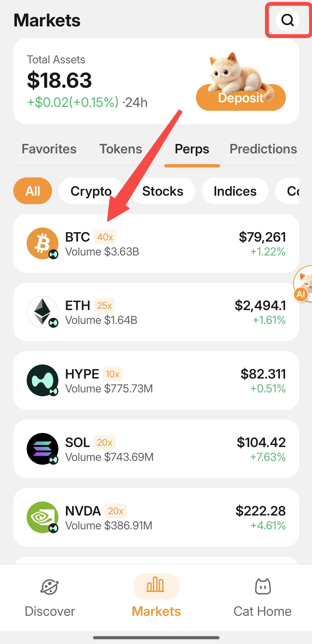The height and width of the screenshot is (644, 312).
Task: Go to Discover planet icon
Action: [x=50, y=586]
